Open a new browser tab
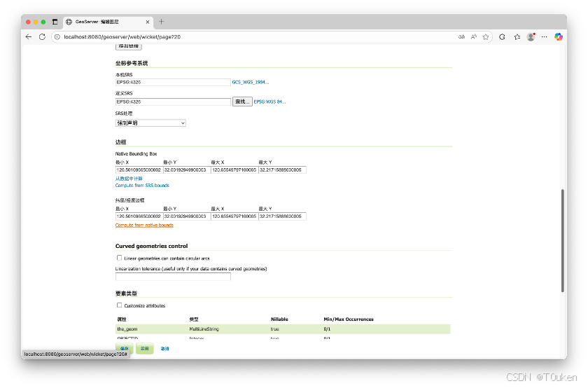The image size is (588, 388). (161, 22)
